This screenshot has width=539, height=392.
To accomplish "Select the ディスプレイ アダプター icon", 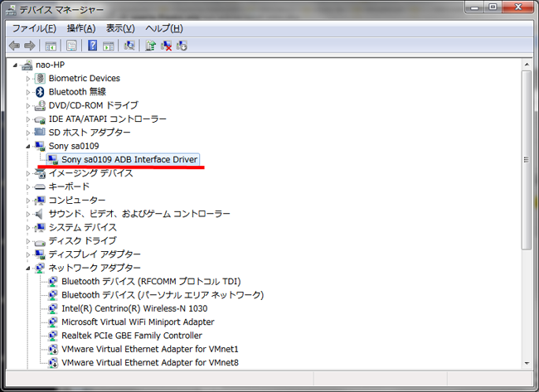I will tap(40, 254).
